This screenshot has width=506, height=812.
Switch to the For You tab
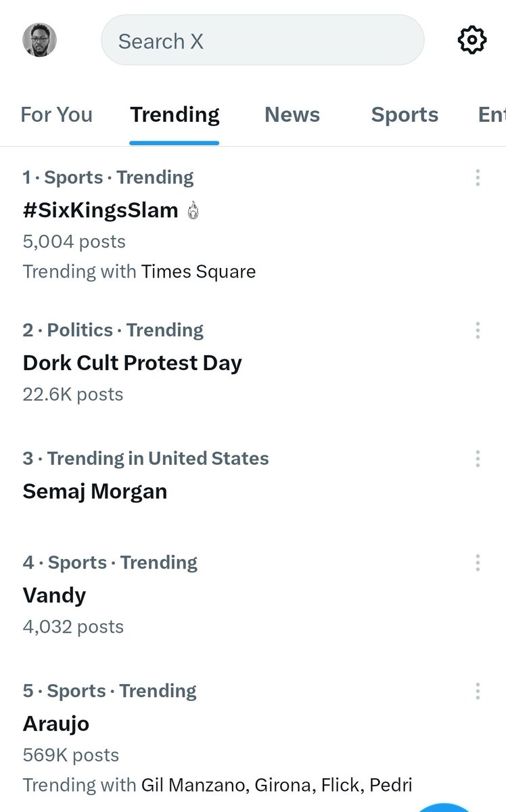(x=56, y=114)
